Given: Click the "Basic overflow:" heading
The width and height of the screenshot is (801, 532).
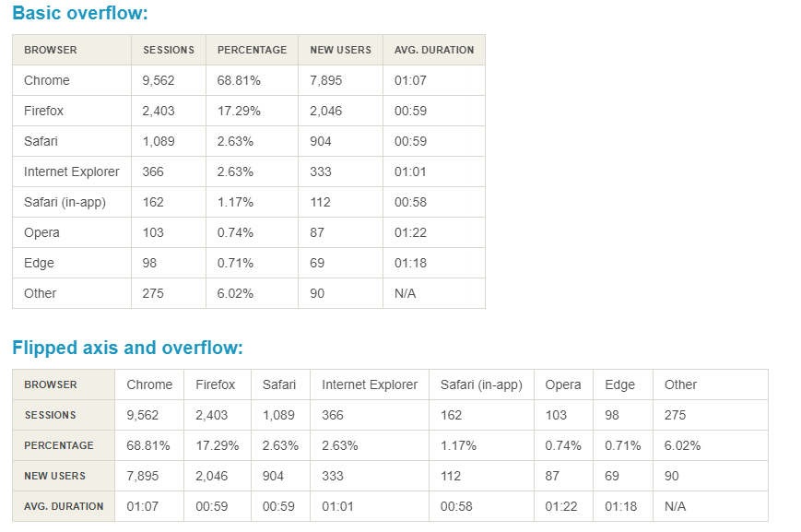Looking at the screenshot, I should (79, 14).
